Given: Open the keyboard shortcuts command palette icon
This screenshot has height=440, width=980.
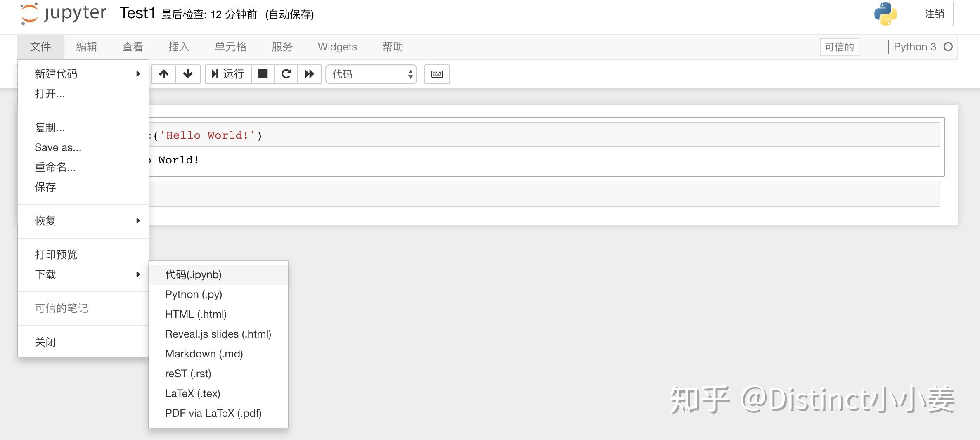Looking at the screenshot, I should tap(437, 74).
